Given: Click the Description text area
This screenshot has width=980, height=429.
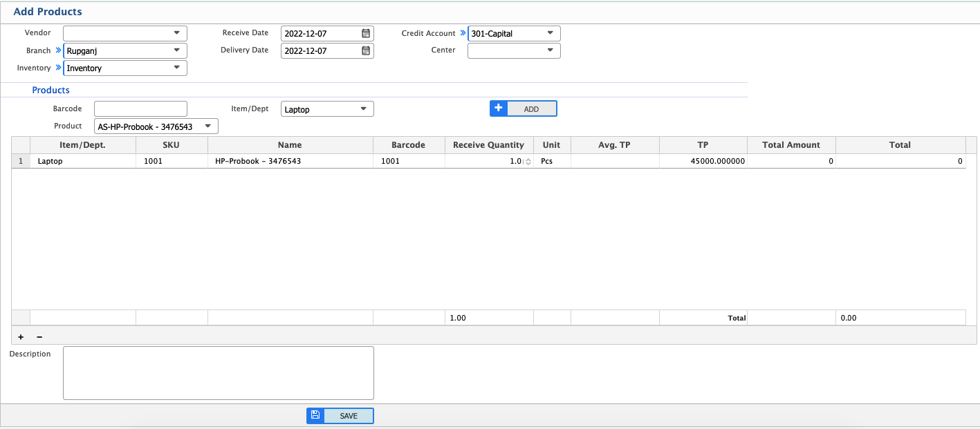Looking at the screenshot, I should (x=217, y=373).
